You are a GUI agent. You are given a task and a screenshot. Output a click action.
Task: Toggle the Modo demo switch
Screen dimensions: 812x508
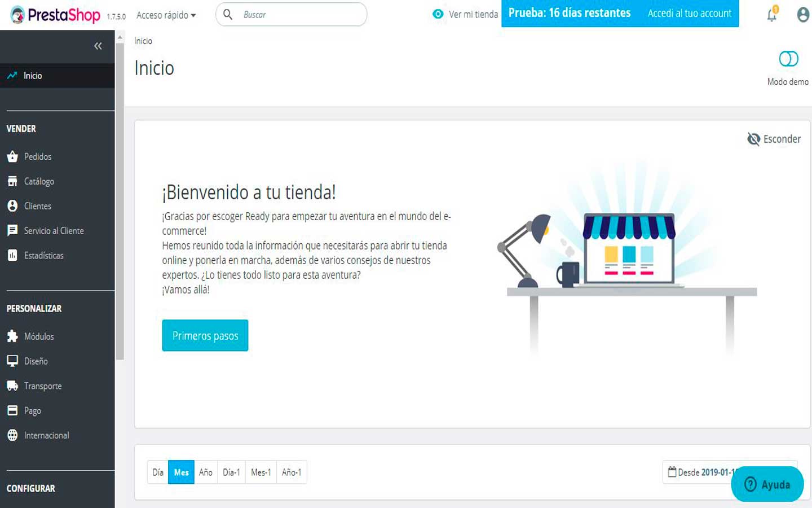(788, 59)
